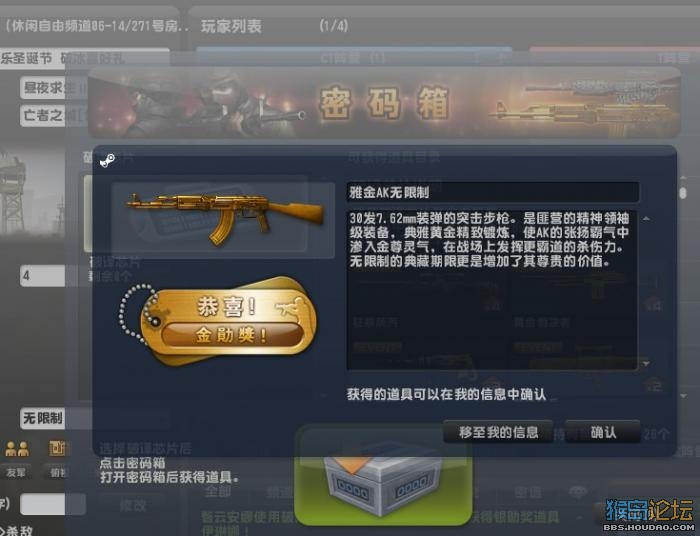700x536 pixels.
Task: Open the 无限制 dropdown on the left
Action: (x=43, y=419)
